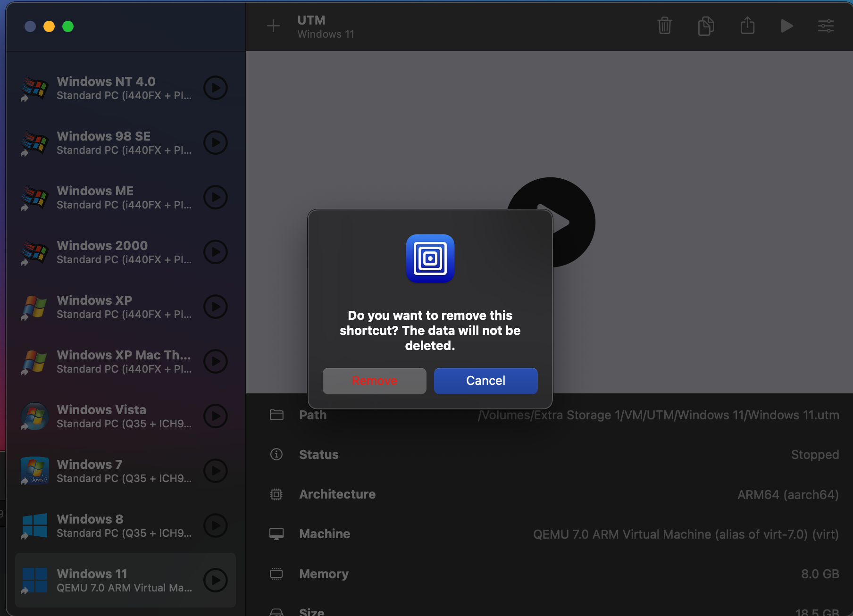853x616 pixels.
Task: Click the ARM64 (aarch64) value
Action: [788, 495]
